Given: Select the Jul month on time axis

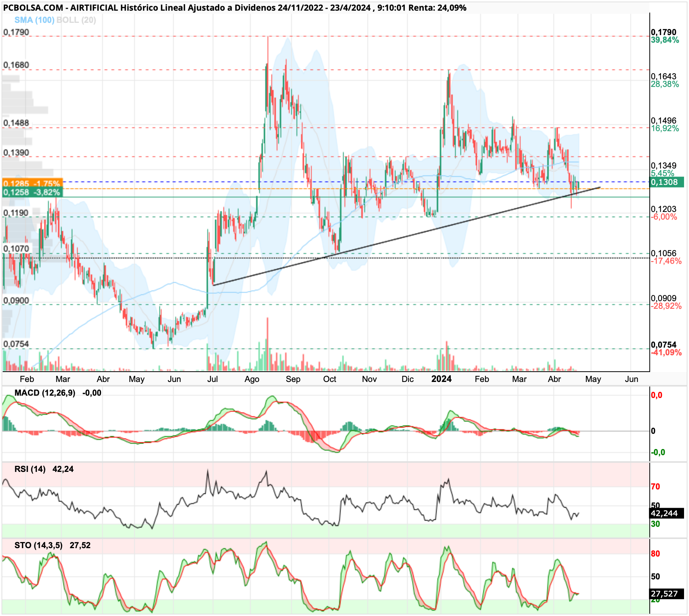Looking at the screenshot, I should [212, 379].
